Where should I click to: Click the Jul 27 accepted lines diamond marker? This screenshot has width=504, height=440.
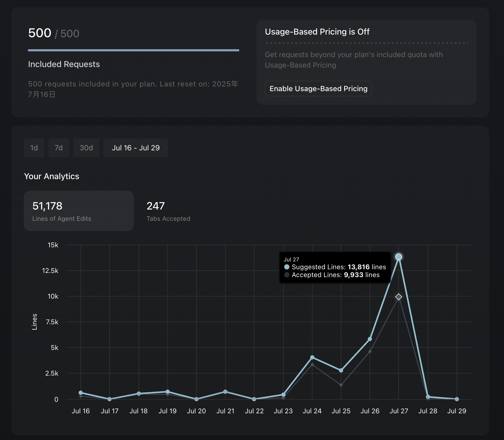398,297
